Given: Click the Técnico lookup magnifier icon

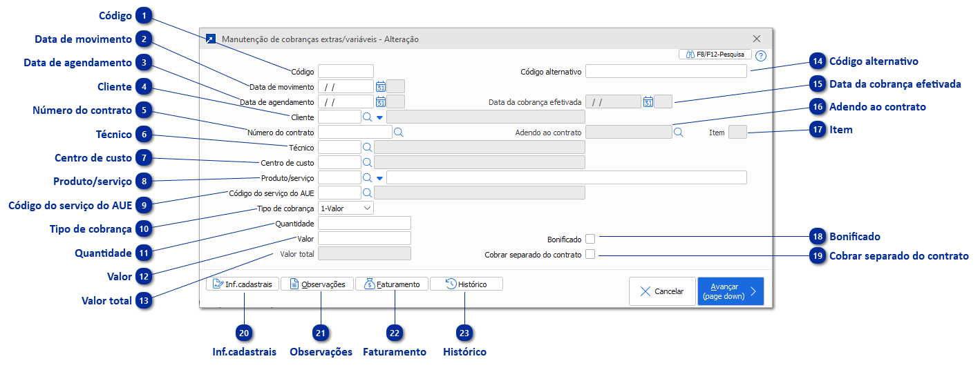Looking at the screenshot, I should (x=368, y=147).
